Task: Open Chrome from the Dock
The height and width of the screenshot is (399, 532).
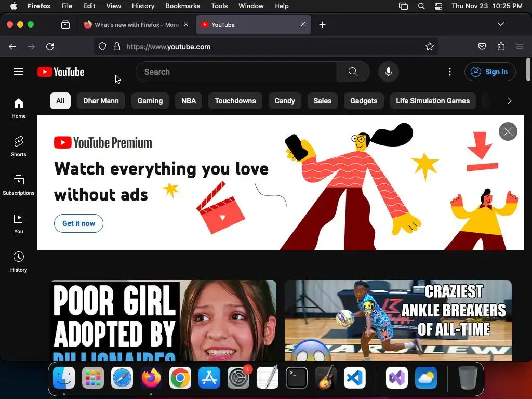Action: click(x=180, y=378)
